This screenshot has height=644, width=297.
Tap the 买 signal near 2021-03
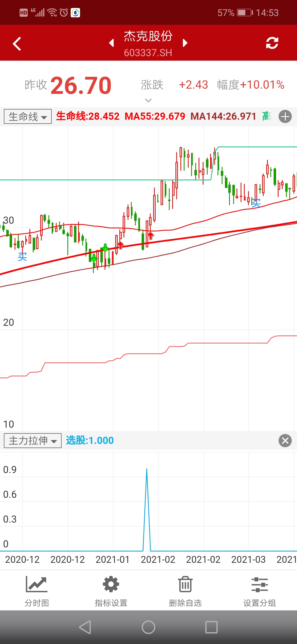[x=256, y=203]
